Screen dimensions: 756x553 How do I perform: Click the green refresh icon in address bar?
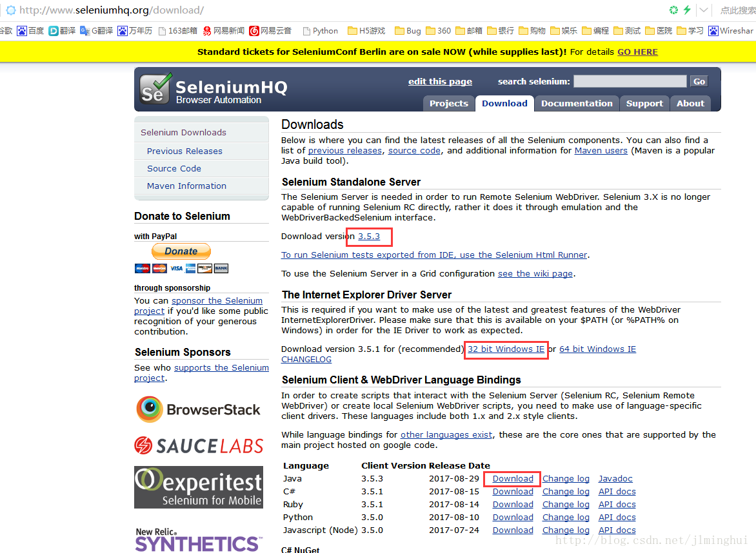coord(673,10)
